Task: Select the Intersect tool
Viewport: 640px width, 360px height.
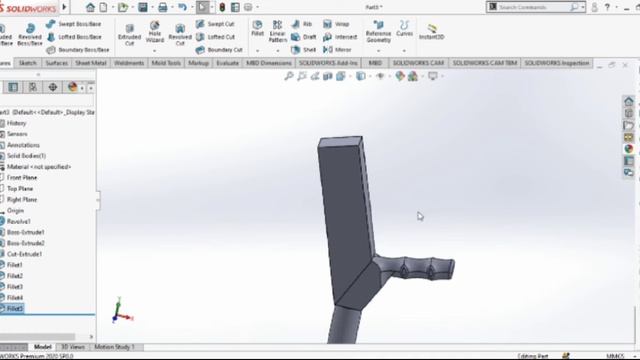Action: coord(340,37)
